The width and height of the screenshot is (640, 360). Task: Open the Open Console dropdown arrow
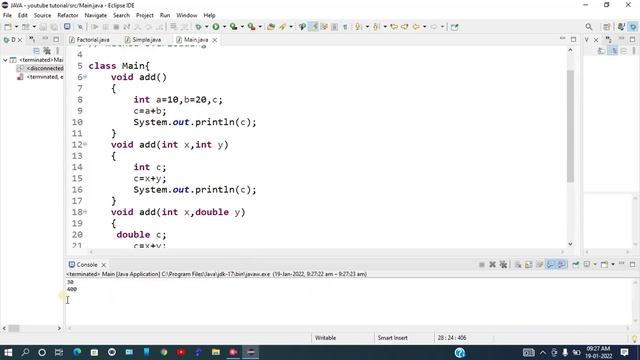(613, 264)
